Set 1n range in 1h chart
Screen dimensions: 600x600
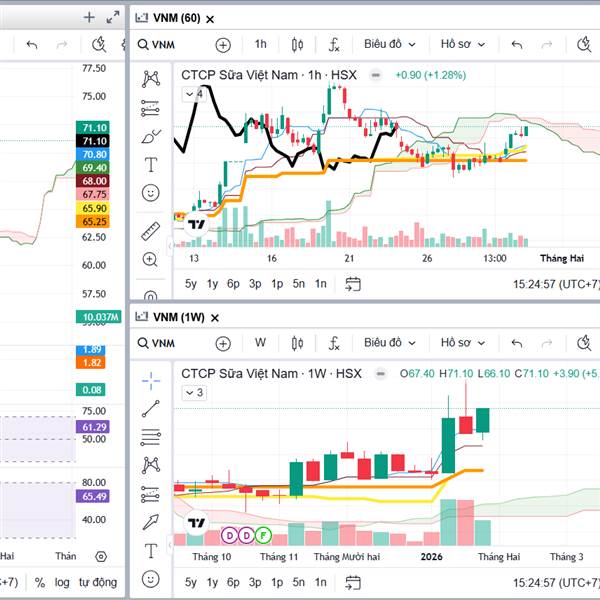(321, 284)
